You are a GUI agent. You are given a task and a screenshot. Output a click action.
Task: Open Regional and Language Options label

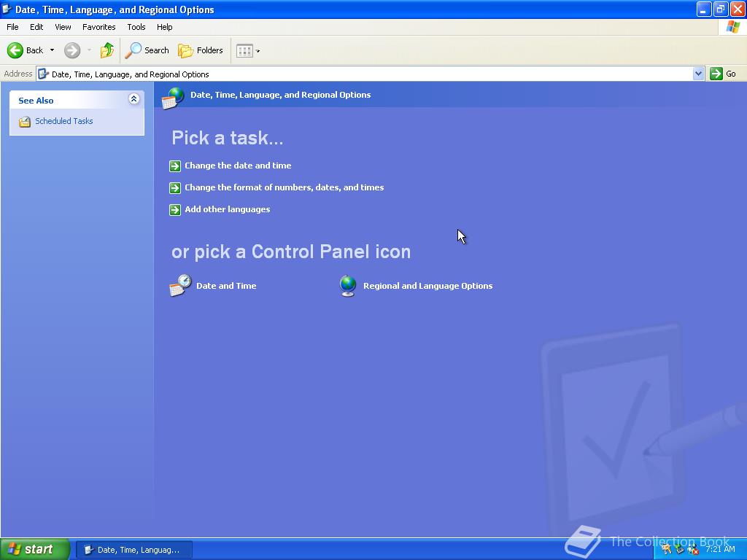pos(427,286)
